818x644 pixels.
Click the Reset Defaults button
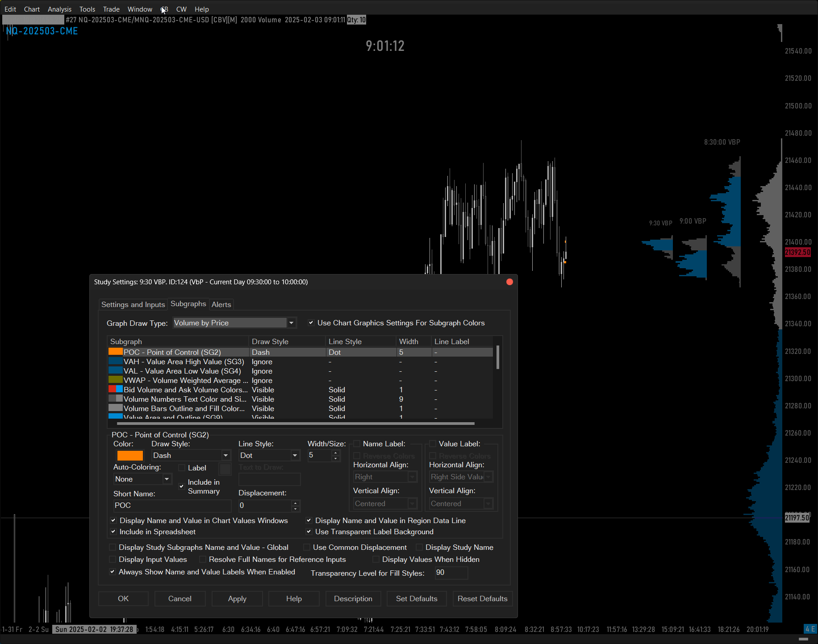482,598
